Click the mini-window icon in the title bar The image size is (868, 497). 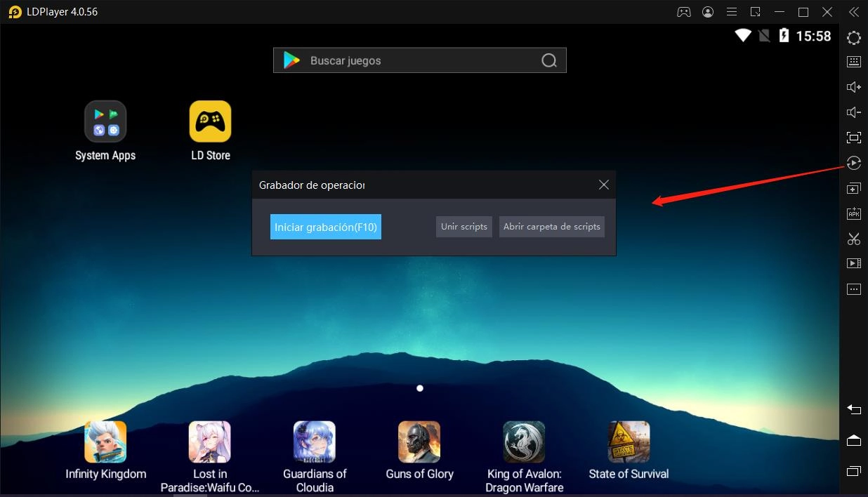point(756,12)
